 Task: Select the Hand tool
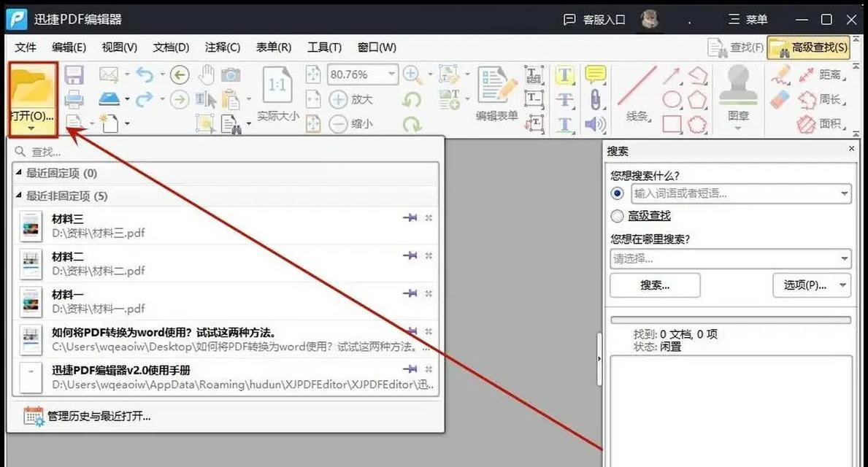coord(207,74)
